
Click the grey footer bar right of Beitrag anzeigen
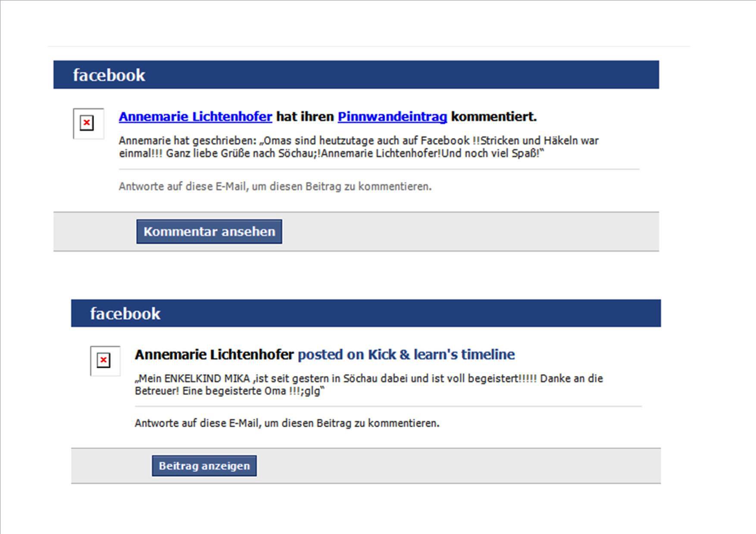click(457, 466)
